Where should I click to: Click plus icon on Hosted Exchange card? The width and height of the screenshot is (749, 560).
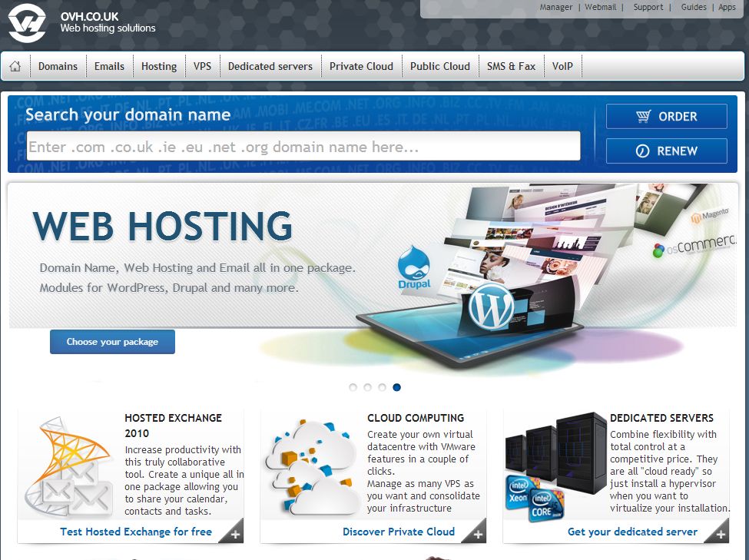[235, 535]
